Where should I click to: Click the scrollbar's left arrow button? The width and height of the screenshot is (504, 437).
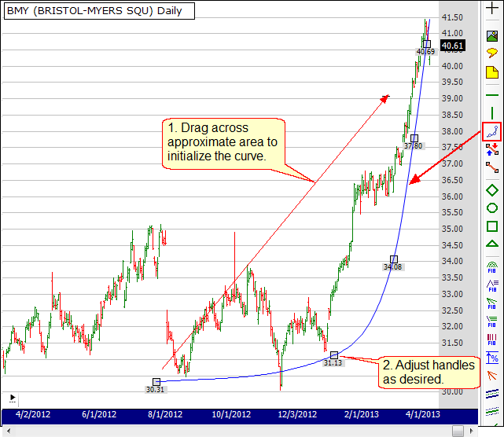[x=6, y=431]
